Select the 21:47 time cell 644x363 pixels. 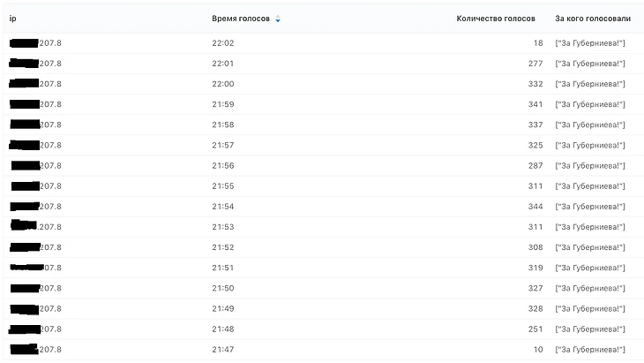(x=223, y=349)
